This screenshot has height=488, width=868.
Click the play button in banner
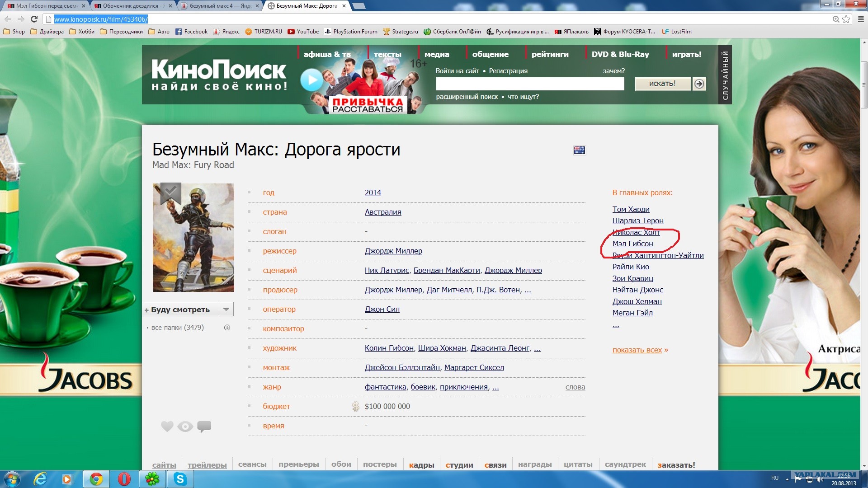pos(311,80)
